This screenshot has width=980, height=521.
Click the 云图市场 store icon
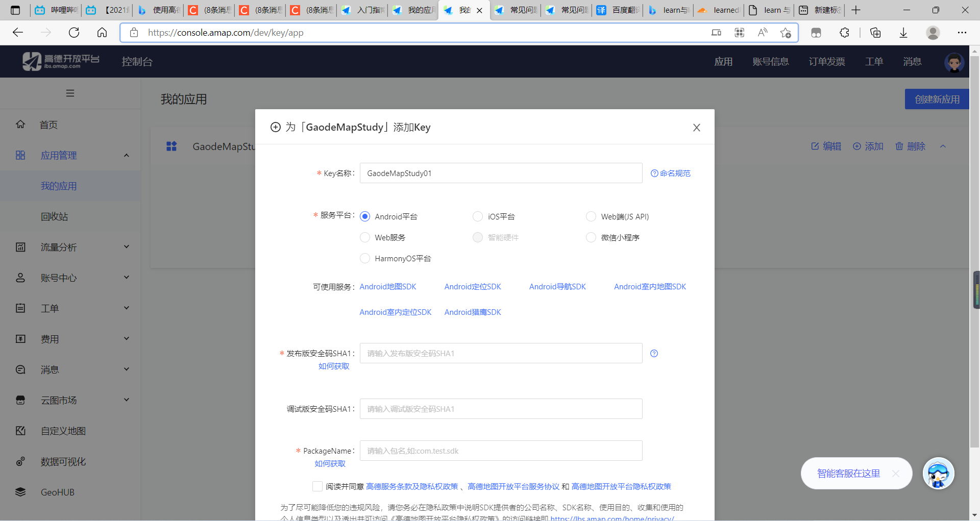coord(20,400)
